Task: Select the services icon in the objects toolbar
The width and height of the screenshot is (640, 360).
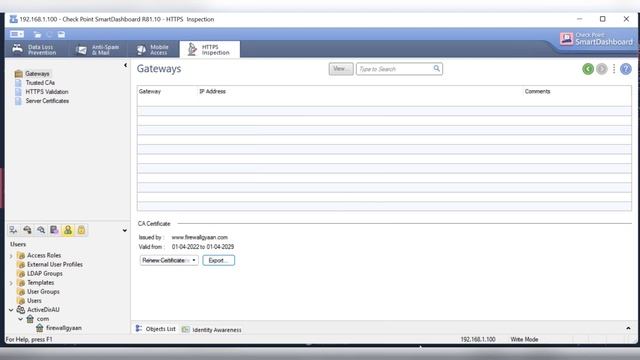Action: click(x=27, y=230)
